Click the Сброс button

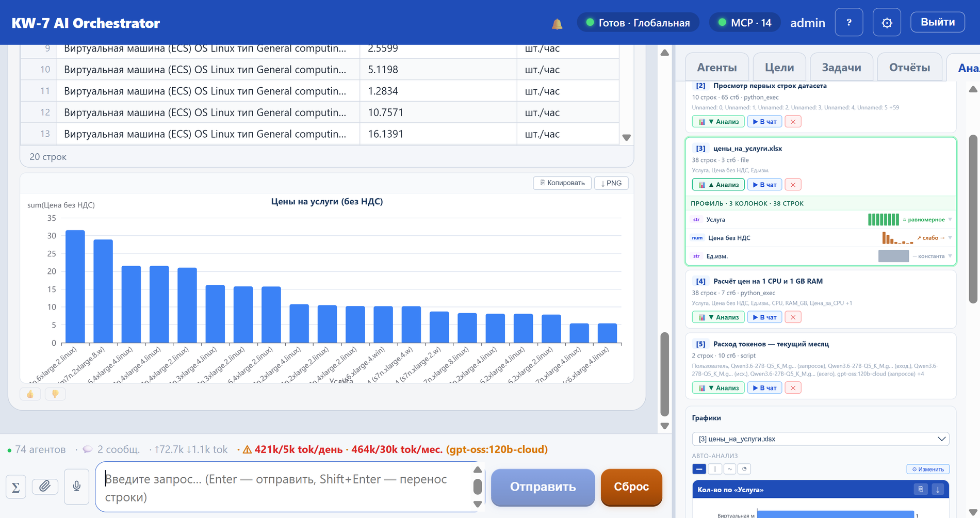(631, 487)
